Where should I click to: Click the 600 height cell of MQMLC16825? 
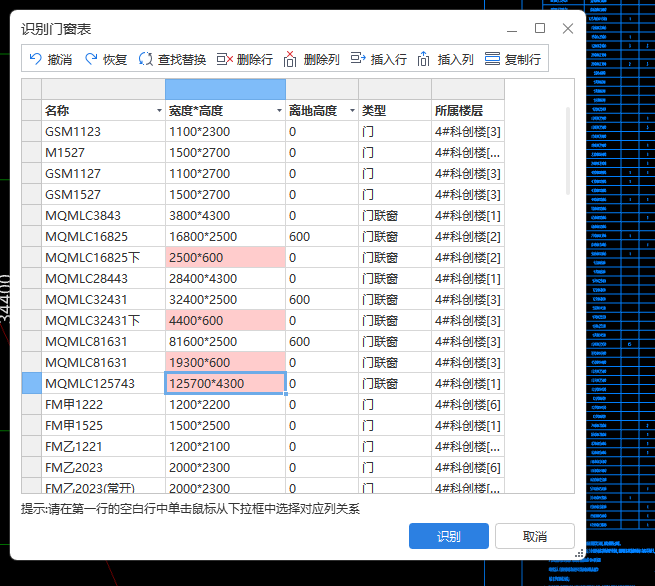322,236
